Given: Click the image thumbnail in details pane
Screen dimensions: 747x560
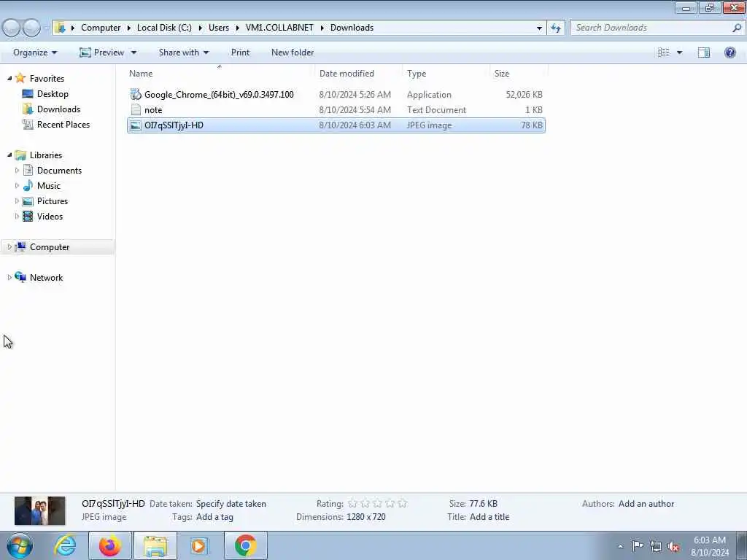Looking at the screenshot, I should (x=39, y=510).
